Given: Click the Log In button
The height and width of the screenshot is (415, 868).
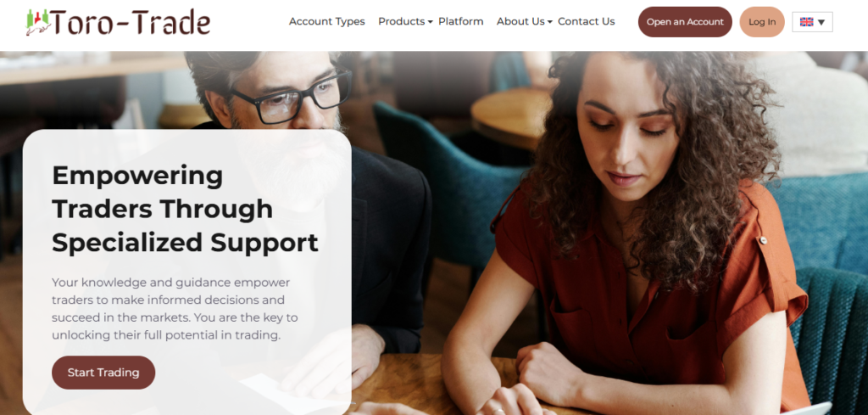Looking at the screenshot, I should tap(762, 22).
